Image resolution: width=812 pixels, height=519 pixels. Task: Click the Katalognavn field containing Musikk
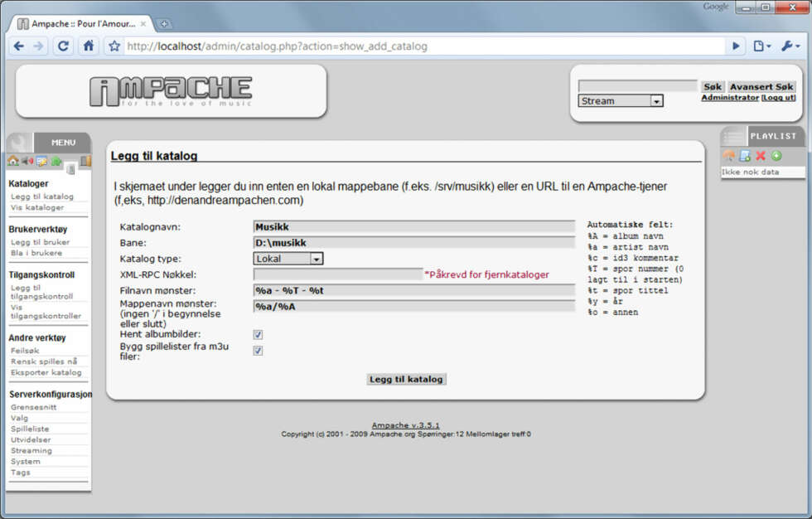[x=413, y=226]
